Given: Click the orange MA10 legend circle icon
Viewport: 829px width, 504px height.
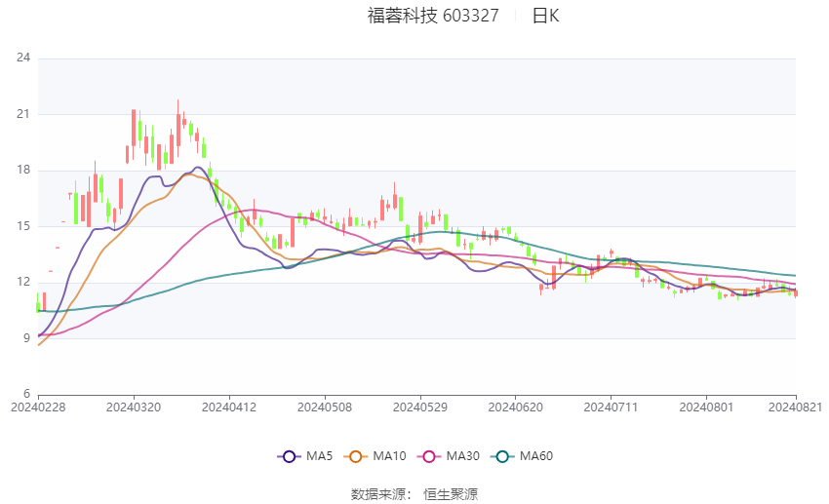Looking at the screenshot, I should tap(356, 456).
